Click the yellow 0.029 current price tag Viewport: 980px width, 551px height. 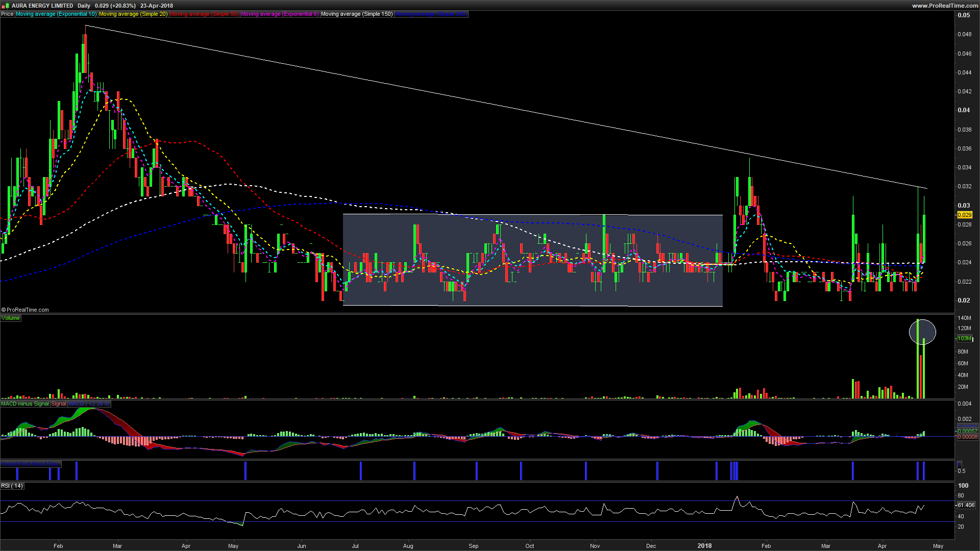(x=965, y=215)
